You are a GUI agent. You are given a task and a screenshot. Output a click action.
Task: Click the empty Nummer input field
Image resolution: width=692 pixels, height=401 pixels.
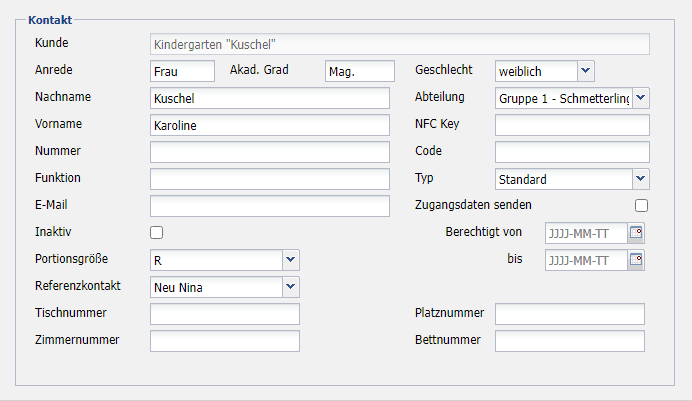pos(269,152)
